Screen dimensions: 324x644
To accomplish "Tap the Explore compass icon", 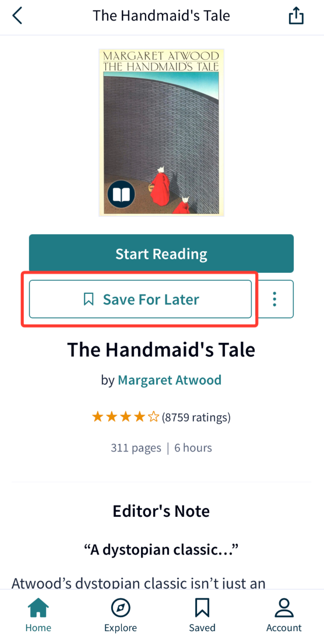I will [x=121, y=608].
